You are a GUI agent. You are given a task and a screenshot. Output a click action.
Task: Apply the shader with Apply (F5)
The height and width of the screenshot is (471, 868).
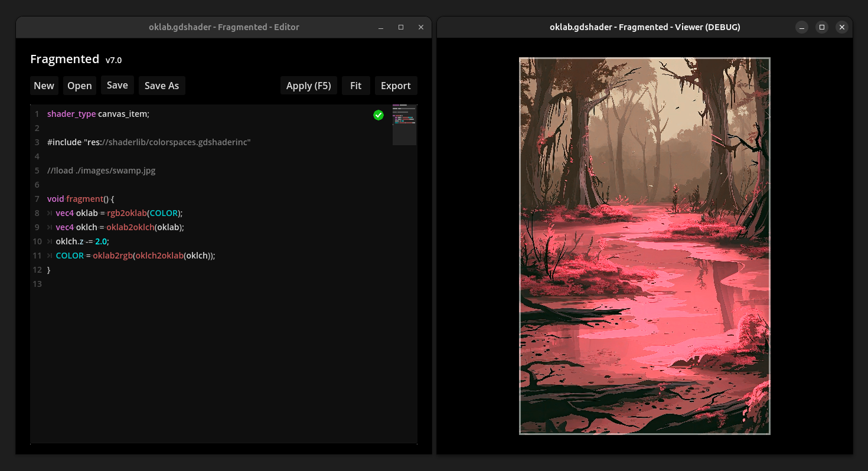pos(308,85)
